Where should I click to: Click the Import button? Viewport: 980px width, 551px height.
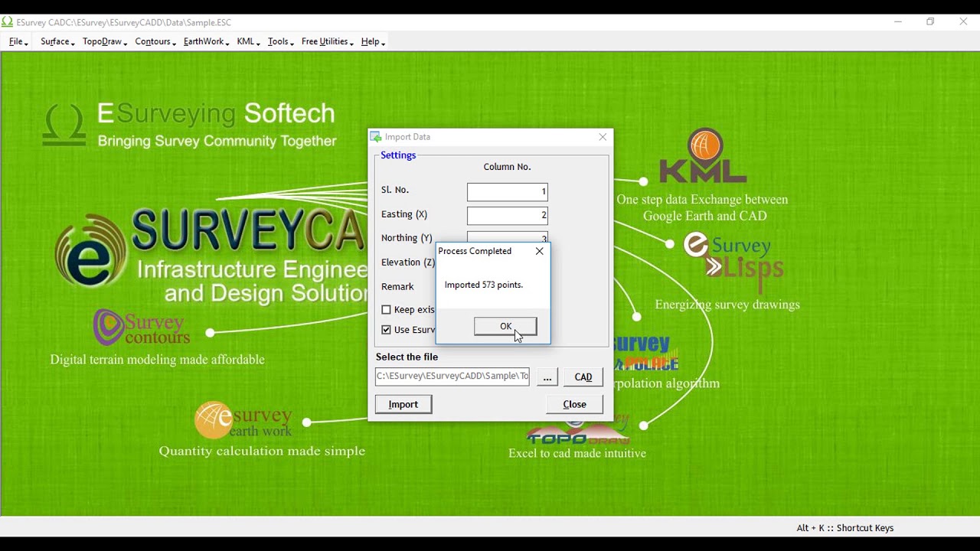[x=403, y=404]
